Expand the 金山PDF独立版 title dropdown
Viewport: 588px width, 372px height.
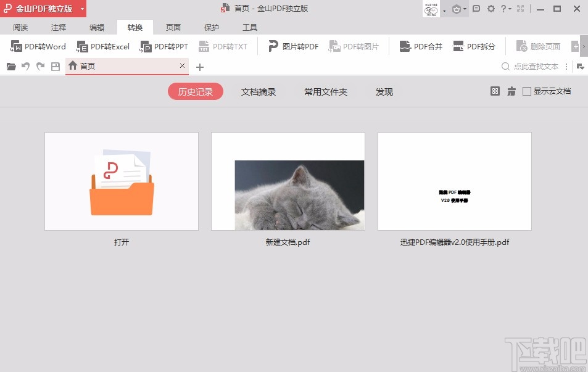(81, 9)
